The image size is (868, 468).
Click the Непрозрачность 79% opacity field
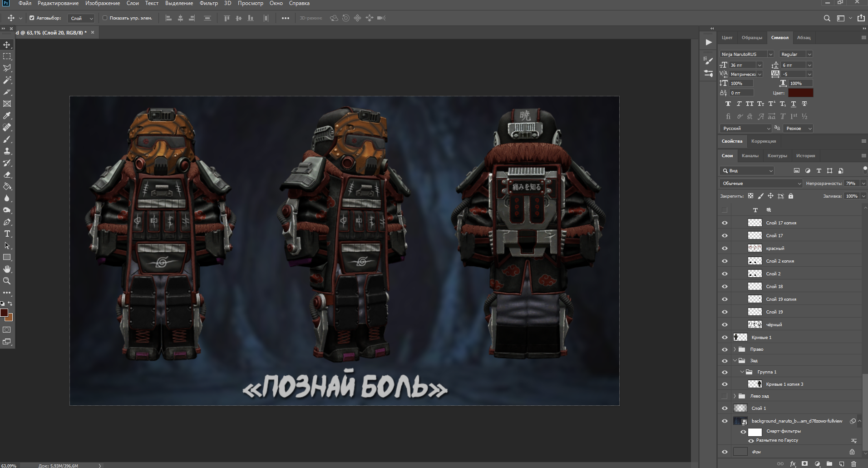click(x=852, y=183)
